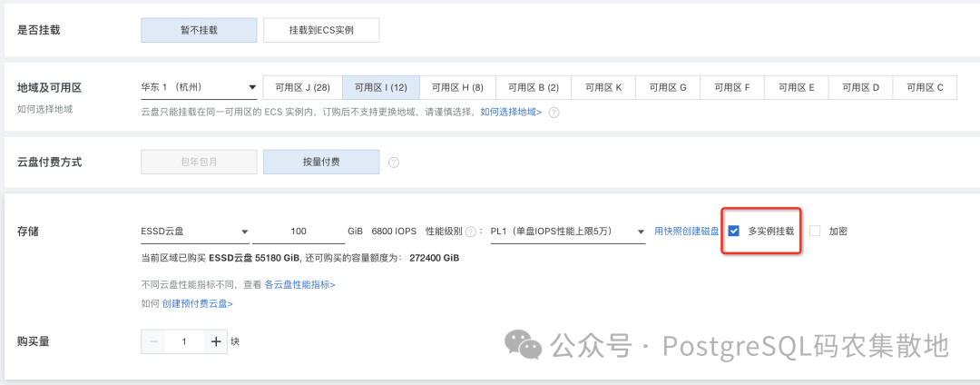The image size is (980, 385).
Task: Click the 272400 GiB quota text
Action: point(435,258)
